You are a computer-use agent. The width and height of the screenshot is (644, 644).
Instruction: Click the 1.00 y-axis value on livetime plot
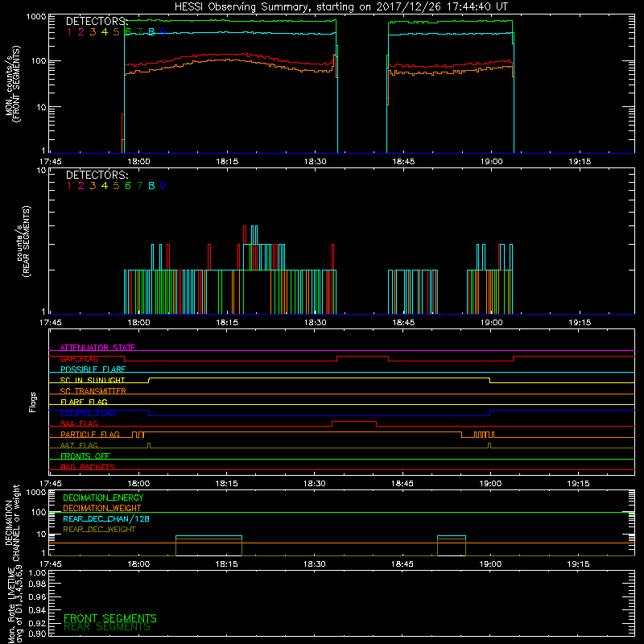tap(37, 573)
